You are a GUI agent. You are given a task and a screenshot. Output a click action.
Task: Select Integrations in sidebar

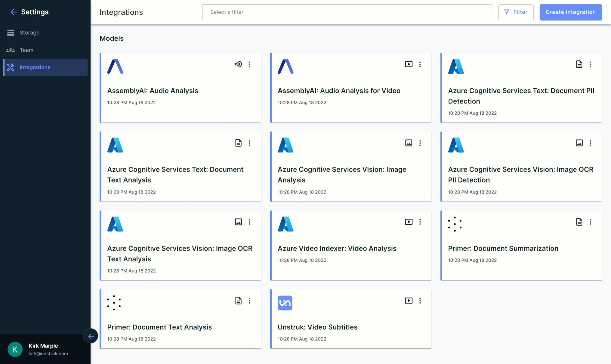(x=45, y=67)
